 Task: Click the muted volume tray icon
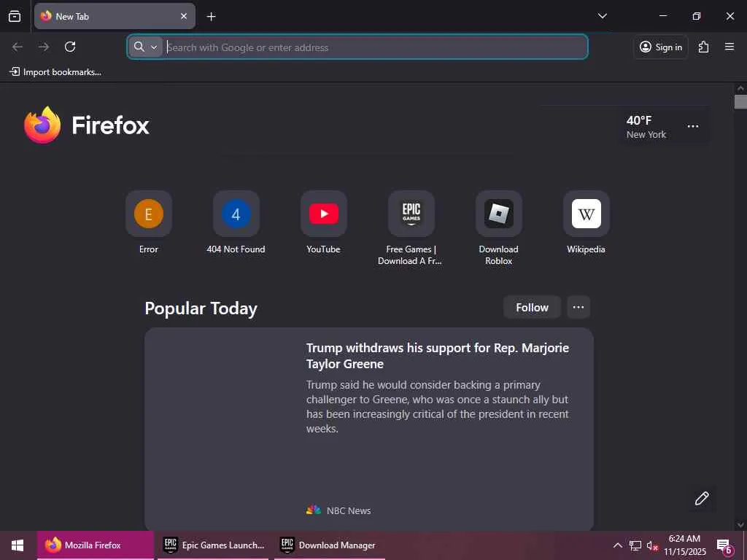tap(651, 545)
